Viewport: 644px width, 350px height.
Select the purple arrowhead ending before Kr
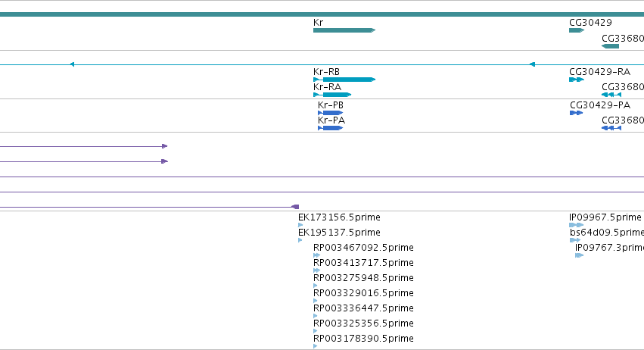pos(295,207)
